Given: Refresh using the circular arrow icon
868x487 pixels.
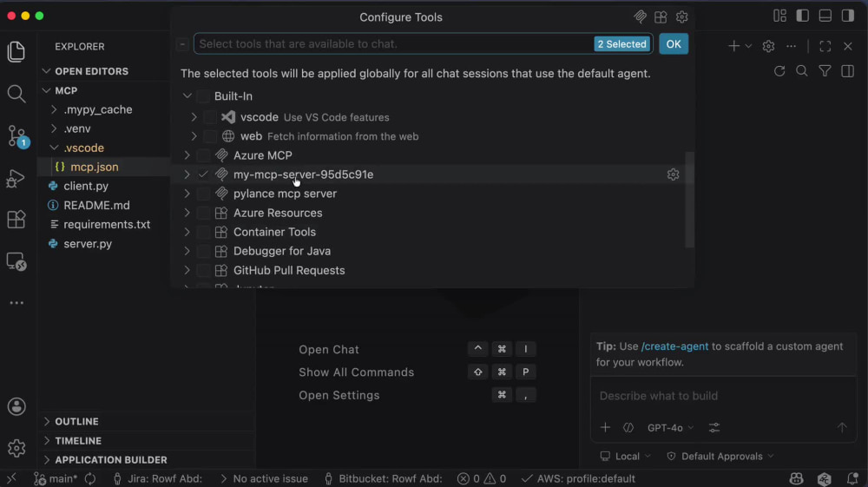Looking at the screenshot, I should click(779, 71).
